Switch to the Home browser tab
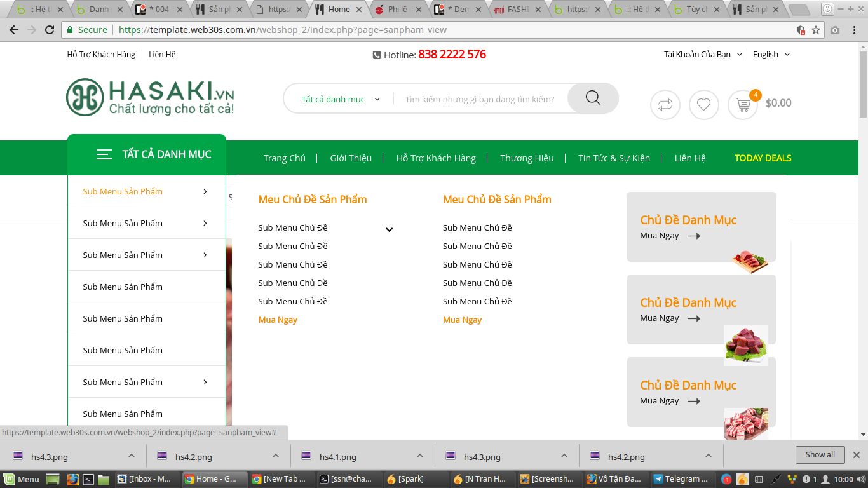This screenshot has height=488, width=868. coord(339,10)
